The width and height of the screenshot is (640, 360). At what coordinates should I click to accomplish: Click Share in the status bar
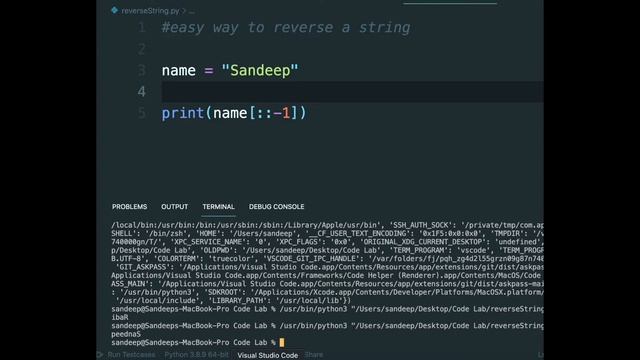coord(314,355)
